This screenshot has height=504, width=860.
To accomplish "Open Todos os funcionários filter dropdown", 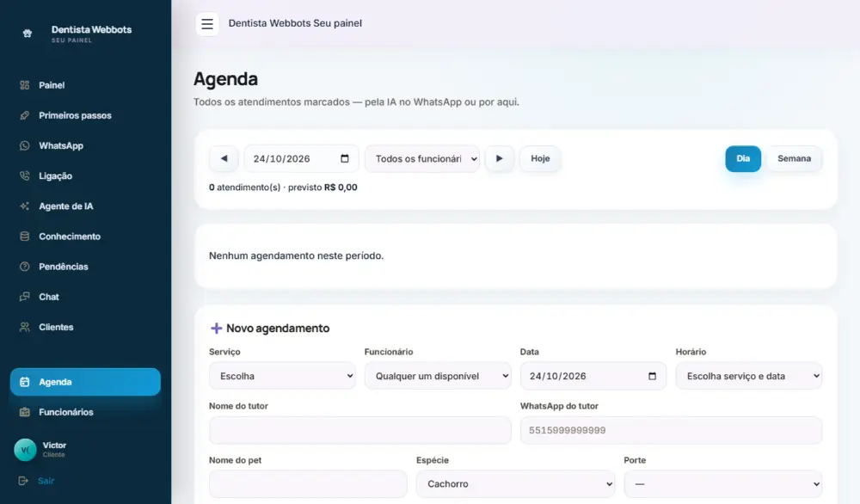I will (x=422, y=158).
